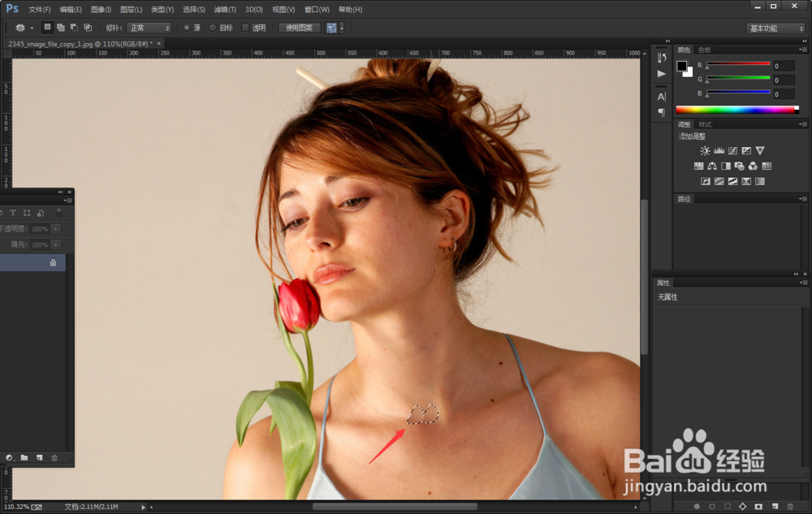Add a Brightness/Contrast adjustment
This screenshot has width=812, height=514.
click(705, 151)
